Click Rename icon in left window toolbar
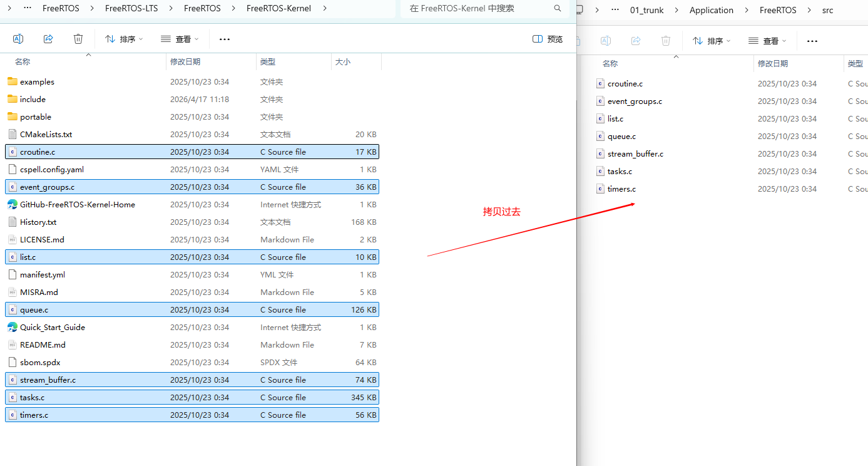 pyautogui.click(x=18, y=39)
